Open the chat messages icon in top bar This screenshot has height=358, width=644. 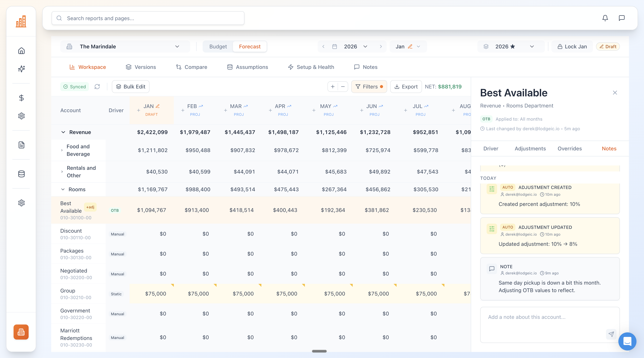click(x=622, y=18)
